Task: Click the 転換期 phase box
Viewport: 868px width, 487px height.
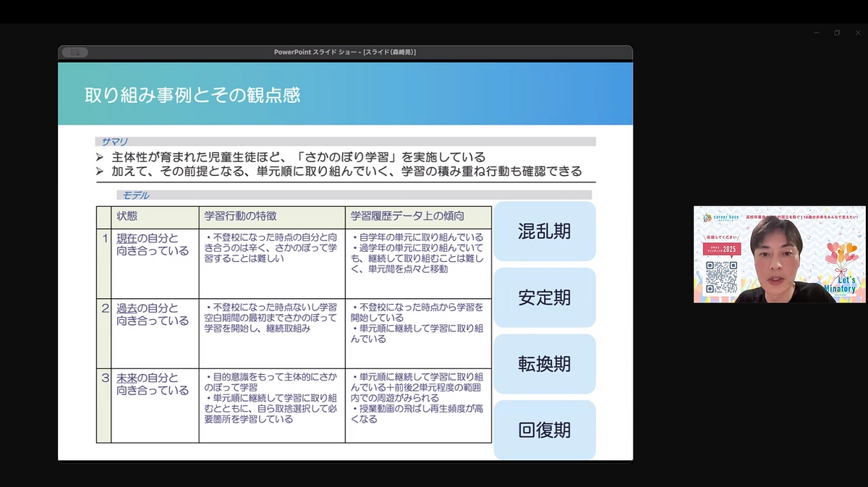Action: [545, 364]
